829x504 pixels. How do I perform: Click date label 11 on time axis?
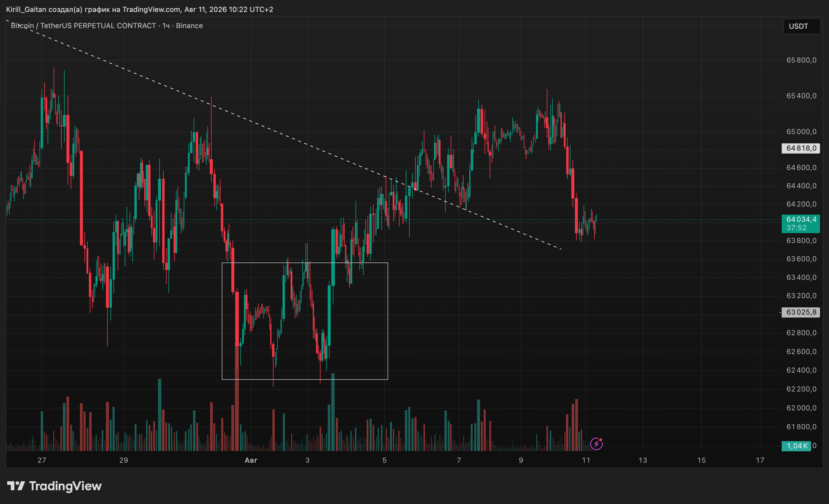point(586,460)
